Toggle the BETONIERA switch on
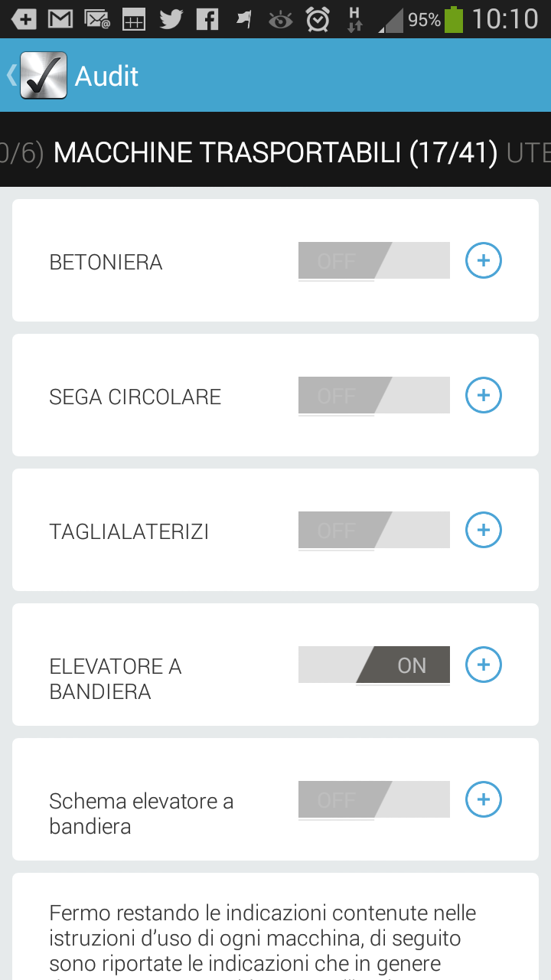Viewport: 551px width, 980px height. click(x=374, y=261)
